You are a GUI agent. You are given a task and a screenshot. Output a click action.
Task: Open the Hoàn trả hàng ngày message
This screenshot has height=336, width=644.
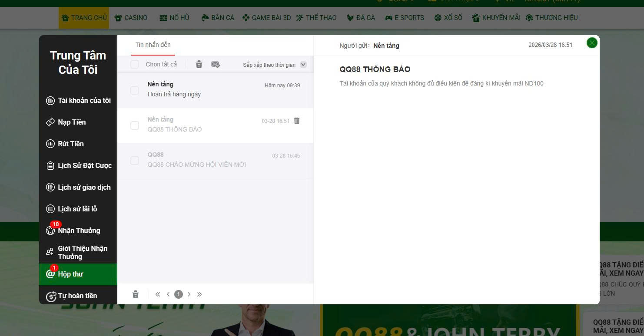coord(216,90)
